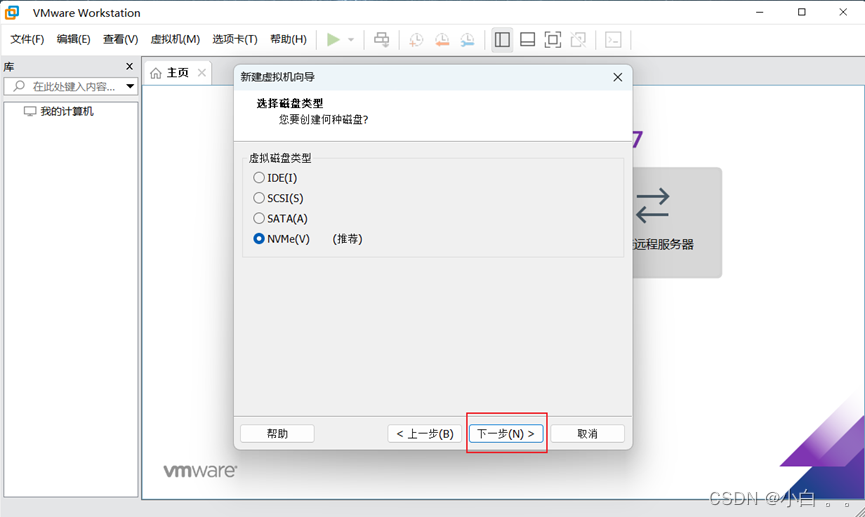
Task: Click the library search input field
Action: tap(71, 86)
